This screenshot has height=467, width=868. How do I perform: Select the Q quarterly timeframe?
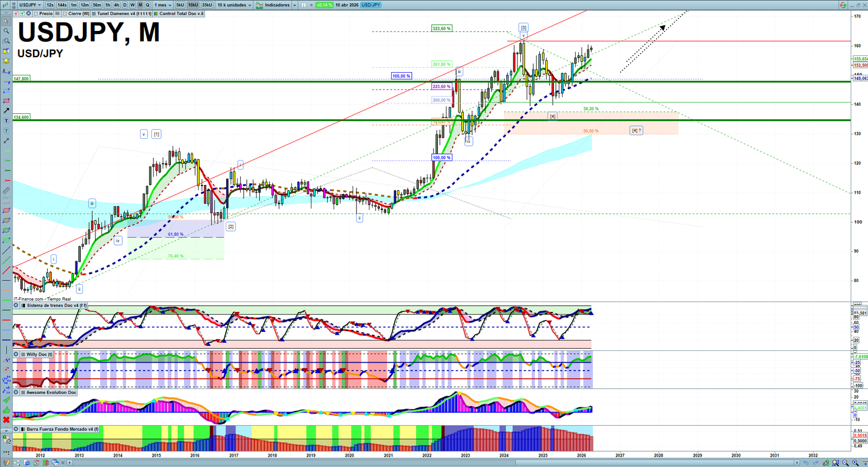(147, 5)
